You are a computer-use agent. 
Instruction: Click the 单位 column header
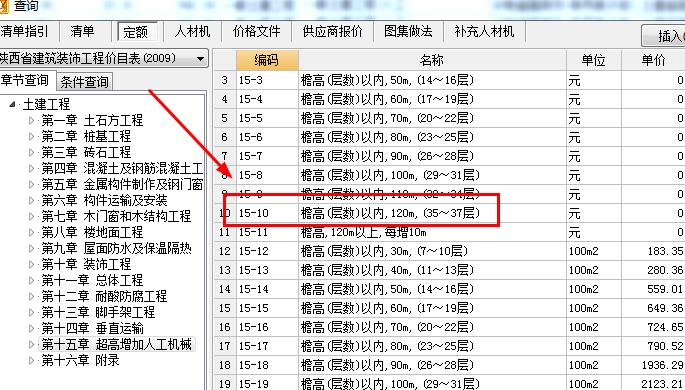[x=593, y=60]
